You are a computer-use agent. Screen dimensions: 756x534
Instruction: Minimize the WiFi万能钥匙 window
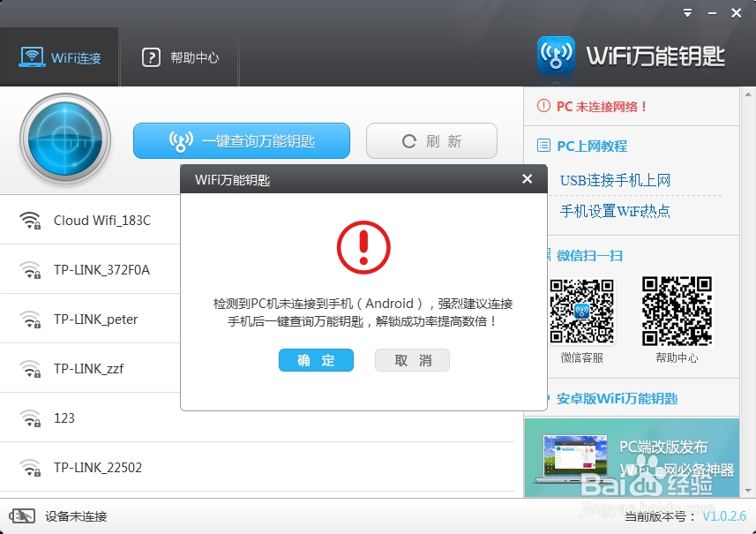click(712, 13)
